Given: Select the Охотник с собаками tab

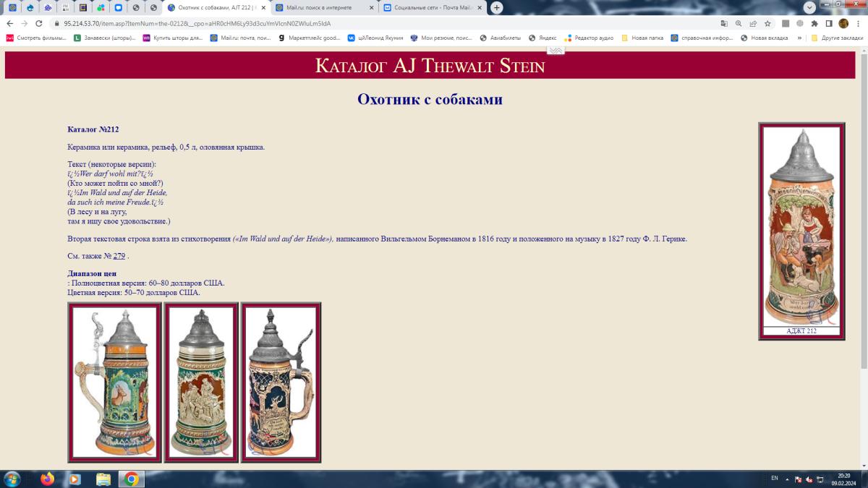Looking at the screenshot, I should point(216,7).
